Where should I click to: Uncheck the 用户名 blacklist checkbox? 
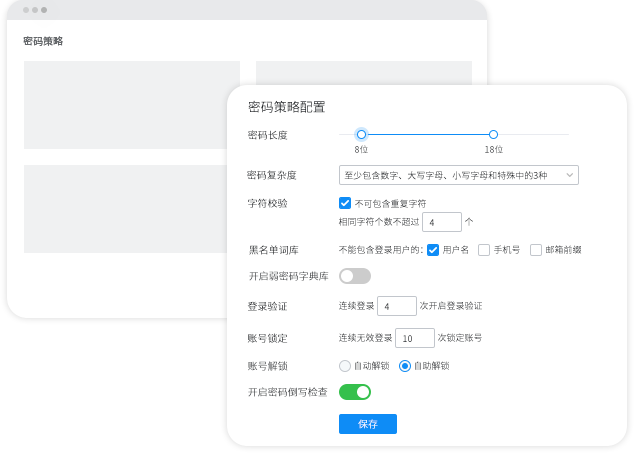point(433,250)
